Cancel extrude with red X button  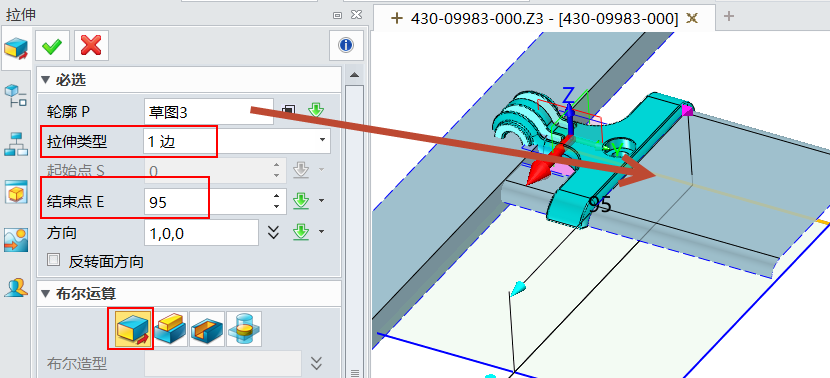tap(92, 46)
